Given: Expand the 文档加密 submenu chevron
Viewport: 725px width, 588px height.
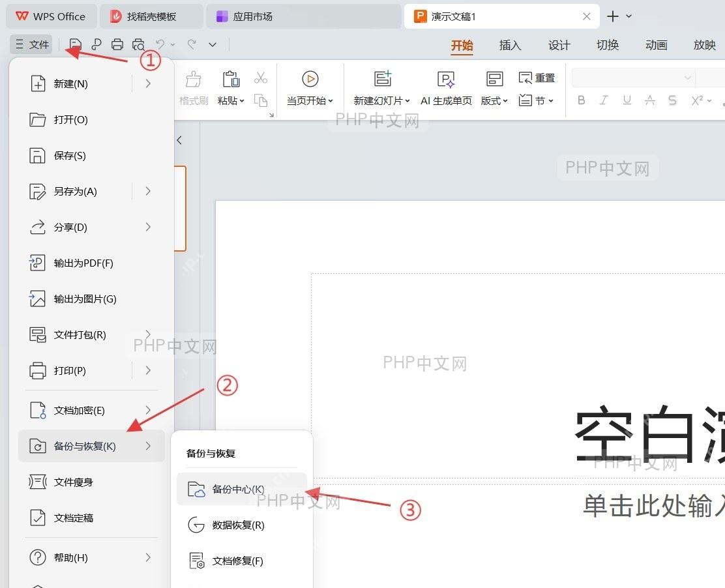Looking at the screenshot, I should 148,410.
